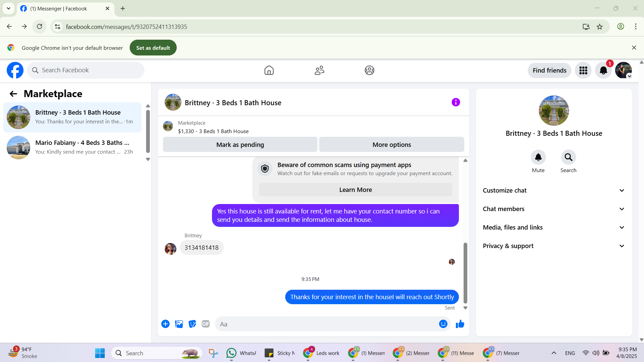Viewport: 644px width, 362px height.
Task: Open a new Chrome tab
Action: click(123, 8)
